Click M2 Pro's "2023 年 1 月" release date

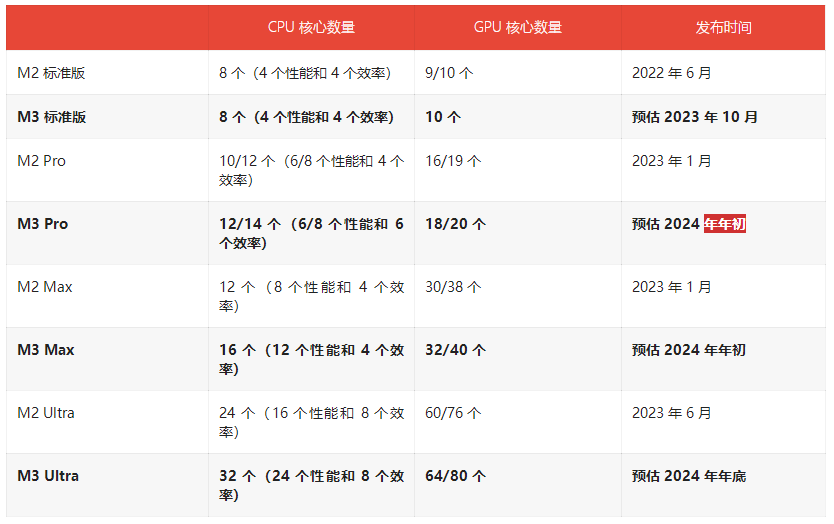(x=672, y=161)
